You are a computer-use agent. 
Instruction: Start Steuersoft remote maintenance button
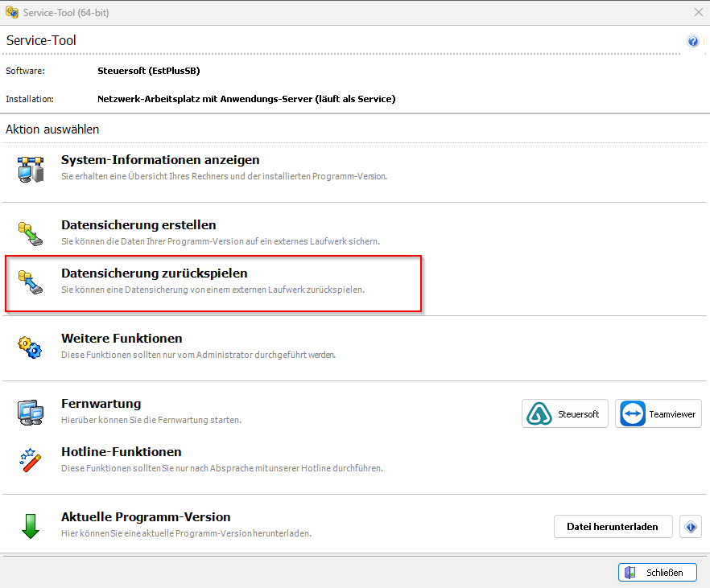(564, 413)
